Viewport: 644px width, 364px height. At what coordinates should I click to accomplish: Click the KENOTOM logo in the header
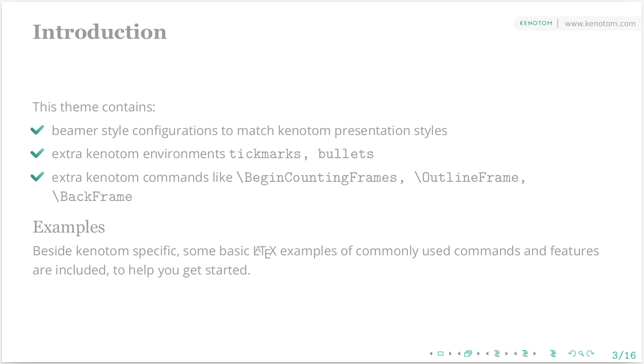click(x=536, y=24)
